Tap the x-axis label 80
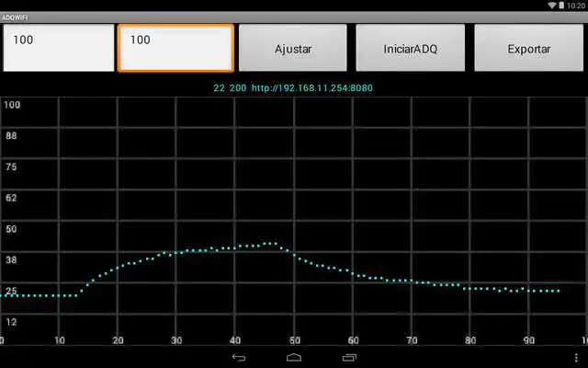Viewport: 588px width, 368px height. (x=470, y=340)
